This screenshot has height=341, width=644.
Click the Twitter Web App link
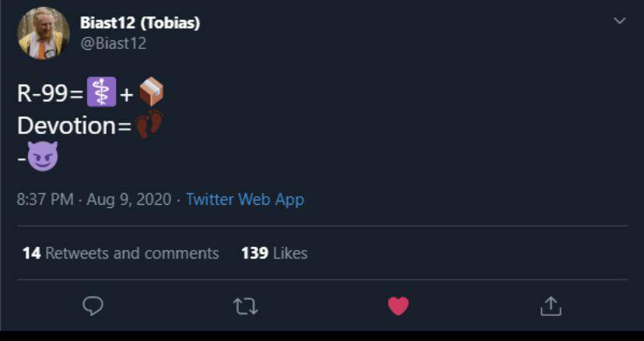pos(245,199)
